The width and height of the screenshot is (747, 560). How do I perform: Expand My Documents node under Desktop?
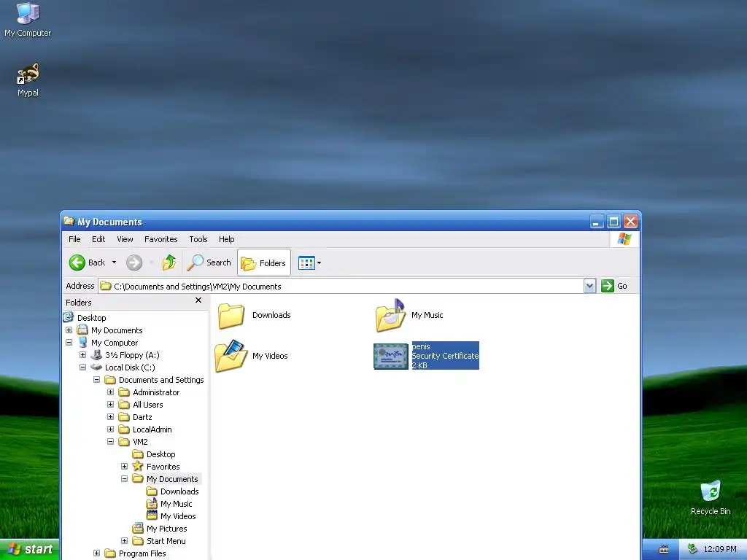[69, 330]
